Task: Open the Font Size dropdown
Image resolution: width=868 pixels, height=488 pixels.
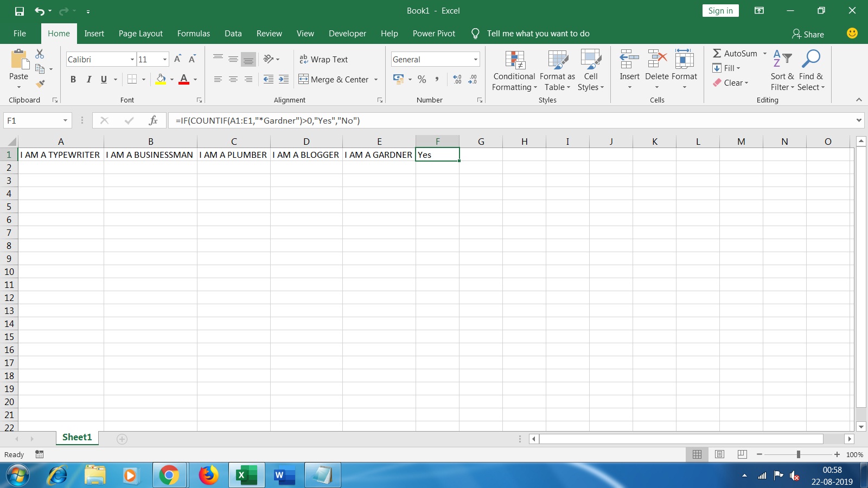Action: tap(164, 59)
